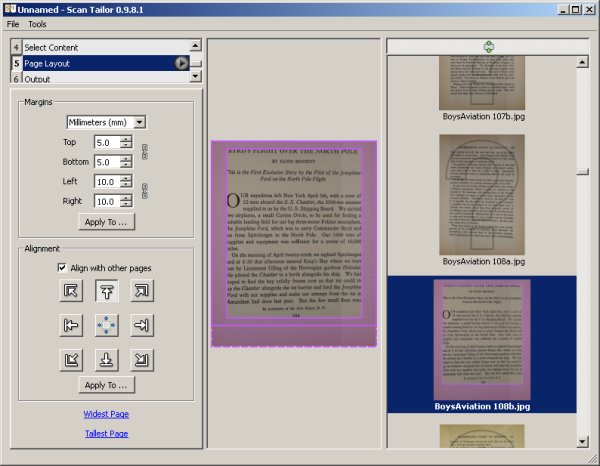Click the thumbnail scrollbar handle
600x466 pixels.
[582, 172]
